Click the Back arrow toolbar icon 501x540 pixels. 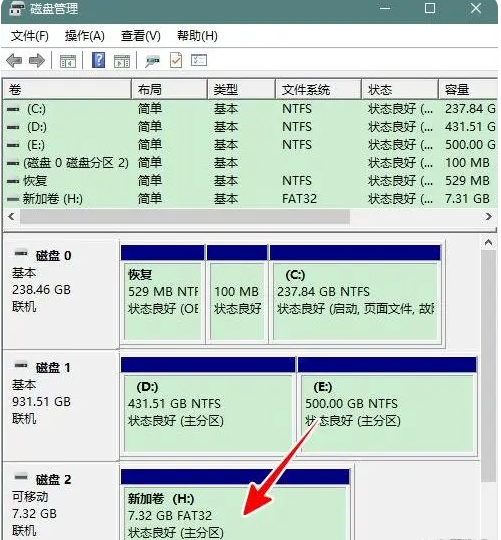point(14,61)
